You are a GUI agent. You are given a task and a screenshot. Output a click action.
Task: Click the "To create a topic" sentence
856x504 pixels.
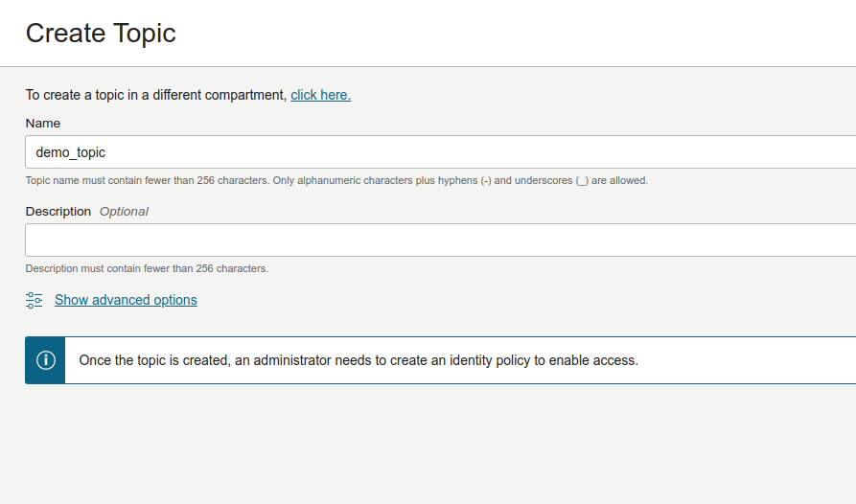coord(155,95)
